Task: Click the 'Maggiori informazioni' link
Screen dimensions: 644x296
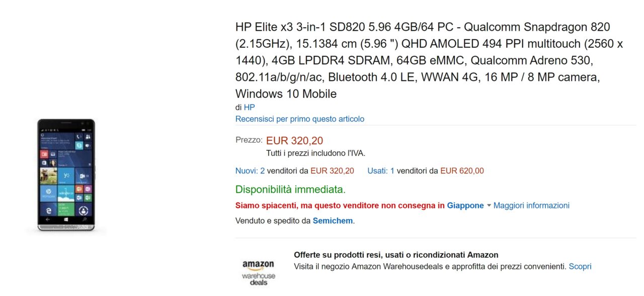Action: (x=531, y=206)
